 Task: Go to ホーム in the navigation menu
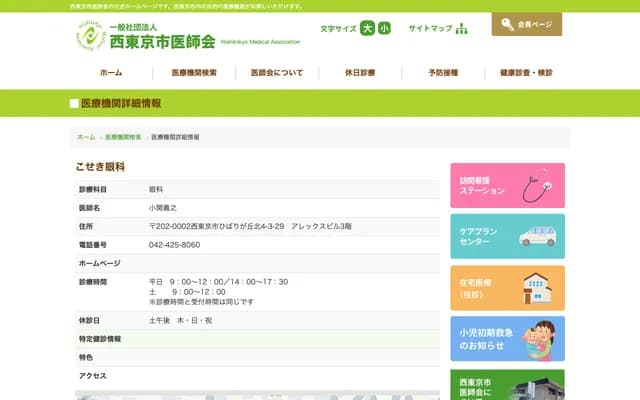tap(111, 73)
